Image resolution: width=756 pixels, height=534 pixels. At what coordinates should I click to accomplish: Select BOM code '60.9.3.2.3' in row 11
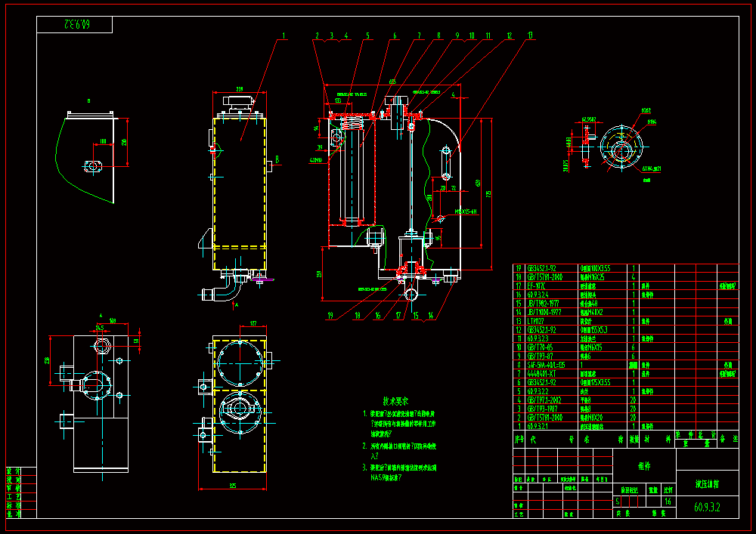[538, 338]
